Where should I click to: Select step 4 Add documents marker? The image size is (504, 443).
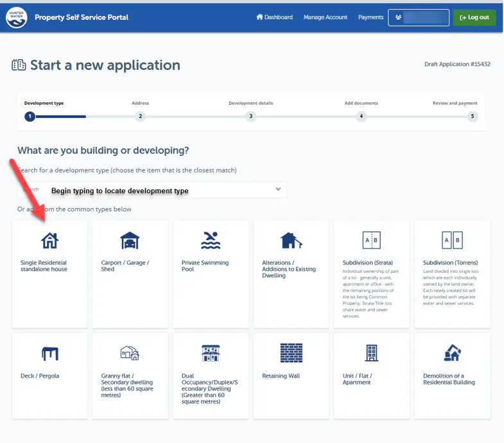pos(361,116)
